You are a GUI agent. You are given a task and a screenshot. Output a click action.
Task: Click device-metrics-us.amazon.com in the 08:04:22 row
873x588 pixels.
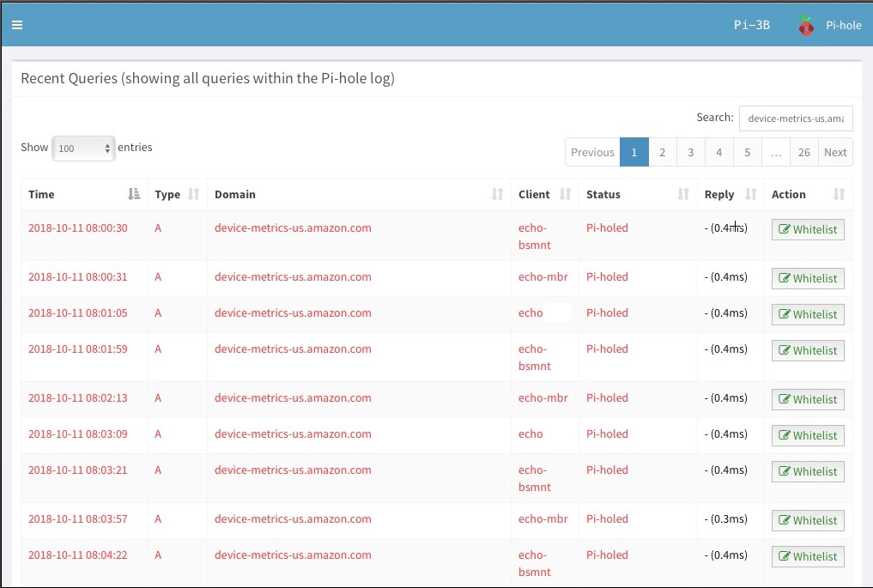[x=293, y=555]
